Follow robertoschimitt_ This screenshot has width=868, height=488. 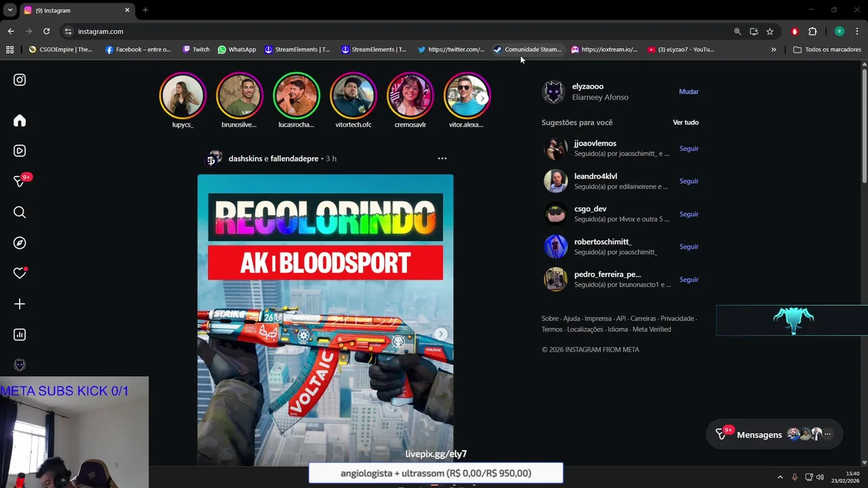[x=689, y=247]
